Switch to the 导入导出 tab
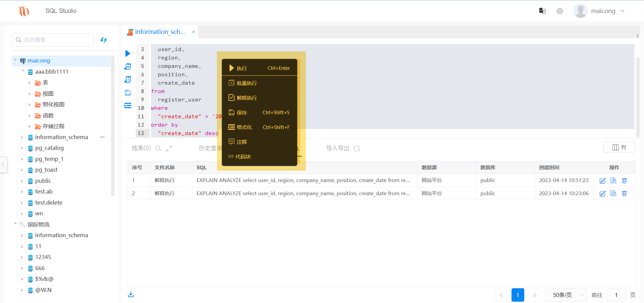The width and height of the screenshot is (644, 303). (338, 148)
